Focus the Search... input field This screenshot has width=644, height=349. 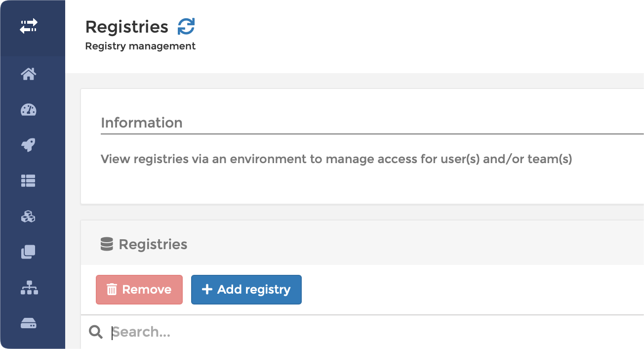coord(375,332)
